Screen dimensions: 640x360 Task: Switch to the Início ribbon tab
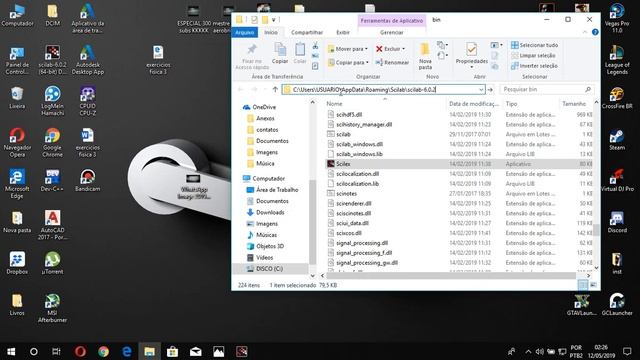[x=271, y=32]
